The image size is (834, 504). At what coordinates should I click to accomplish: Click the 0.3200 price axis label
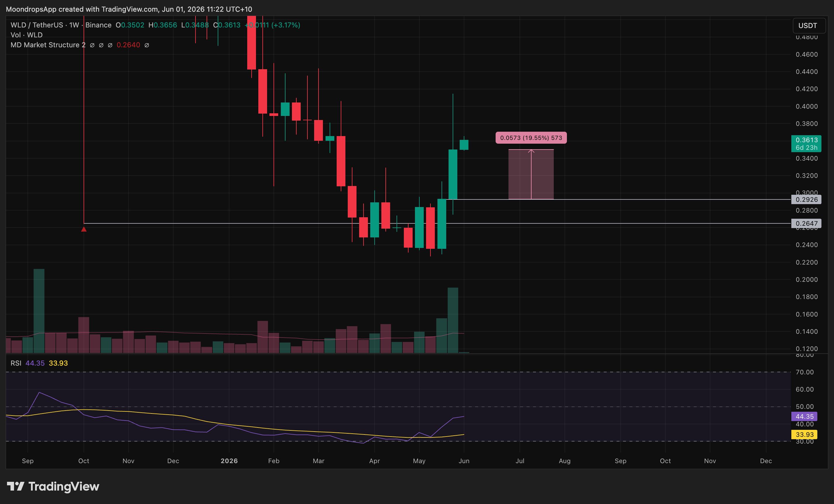tap(807, 175)
